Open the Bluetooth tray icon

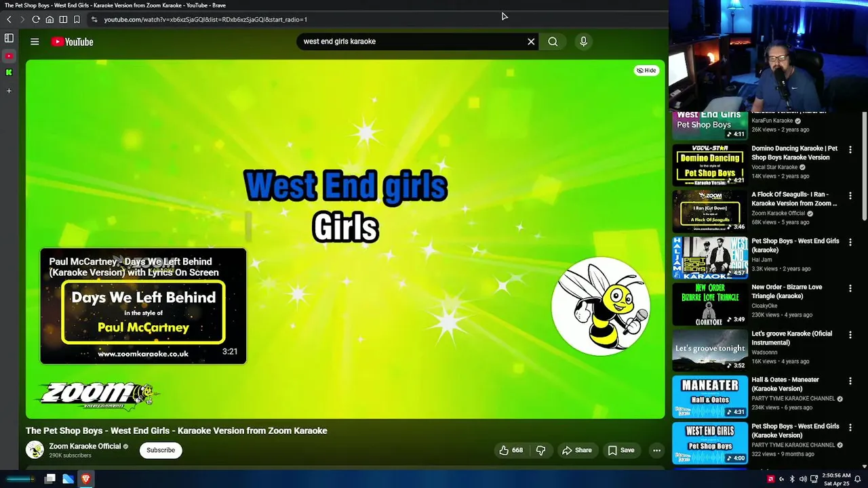(792, 479)
